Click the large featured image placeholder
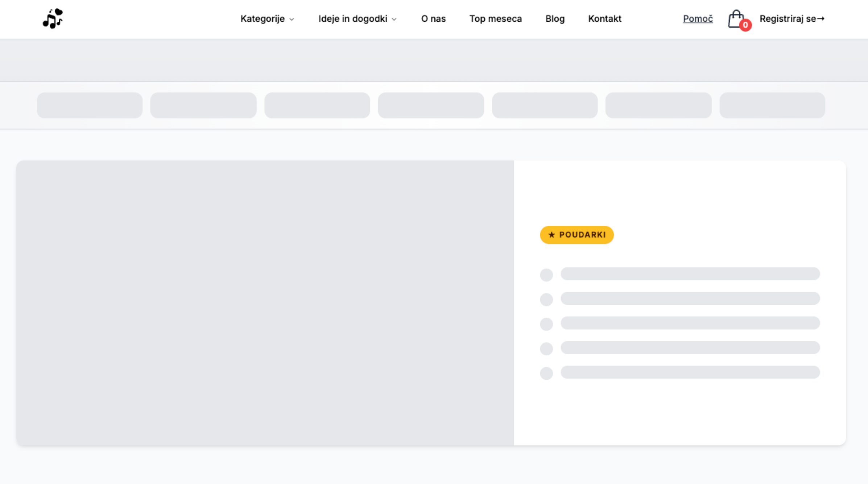 click(x=265, y=303)
